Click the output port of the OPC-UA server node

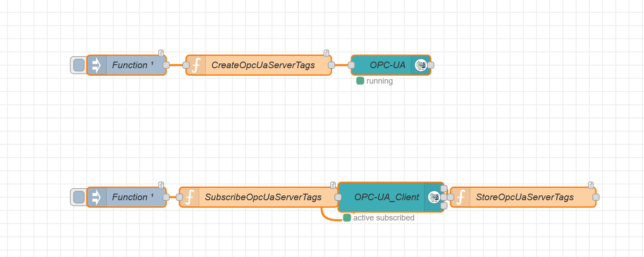[431, 65]
